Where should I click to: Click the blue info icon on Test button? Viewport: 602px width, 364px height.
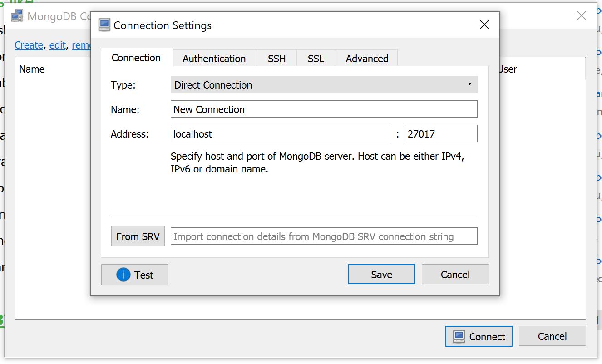click(123, 275)
